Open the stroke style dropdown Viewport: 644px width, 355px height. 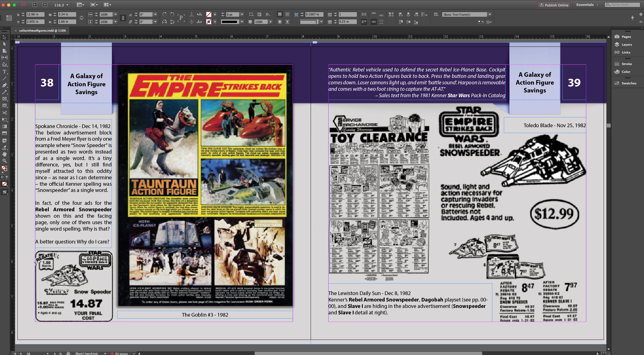[x=242, y=22]
